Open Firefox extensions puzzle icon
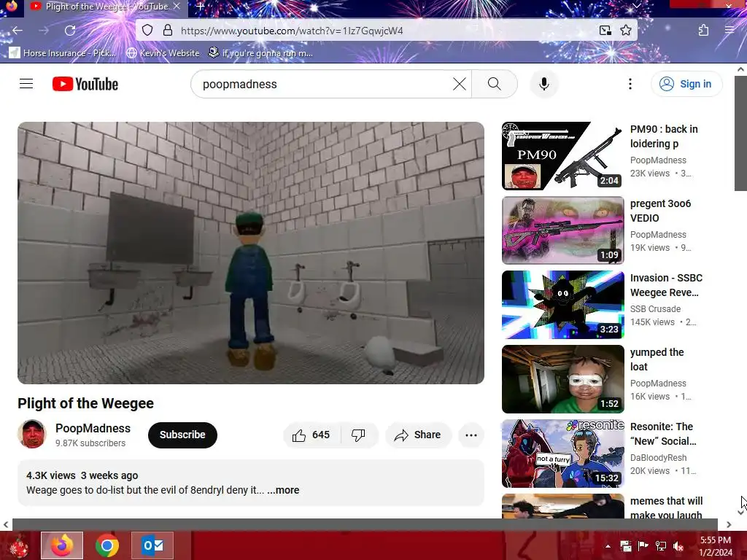Screen dimensions: 747x560 click(x=703, y=31)
